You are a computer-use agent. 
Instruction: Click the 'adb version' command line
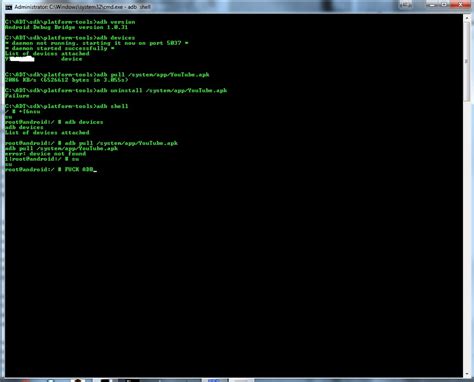(x=70, y=22)
